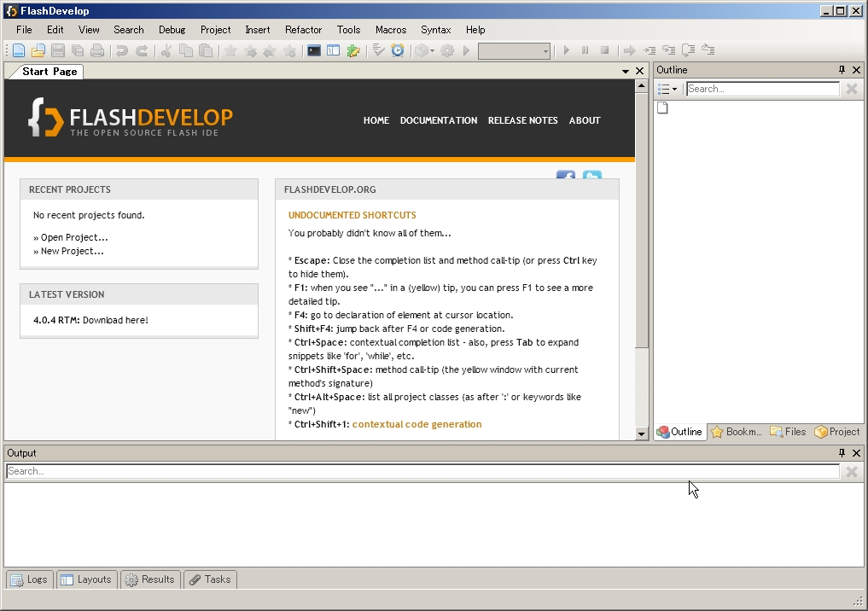This screenshot has width=868, height=611.
Task: Open the RELEASE NOTES header link
Action: pos(522,120)
